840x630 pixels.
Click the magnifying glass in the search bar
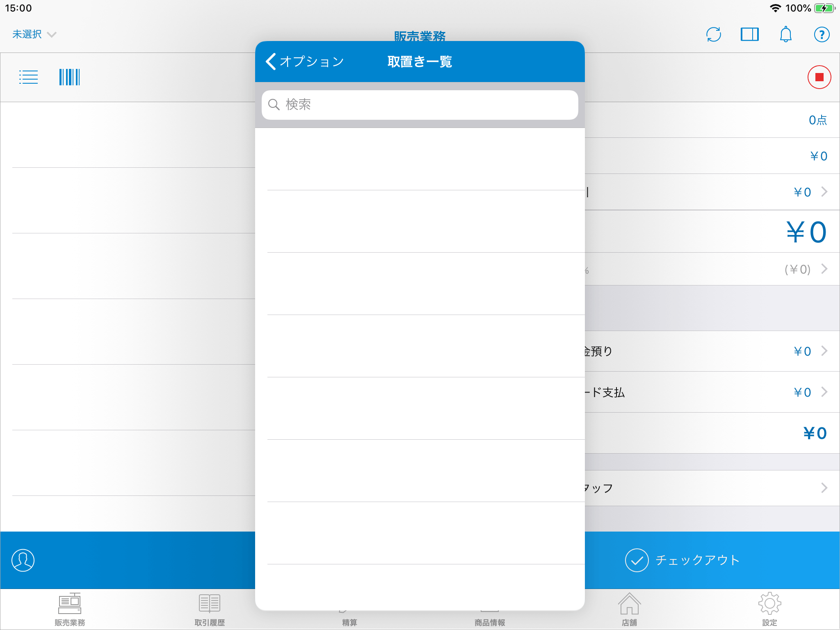pos(274,105)
